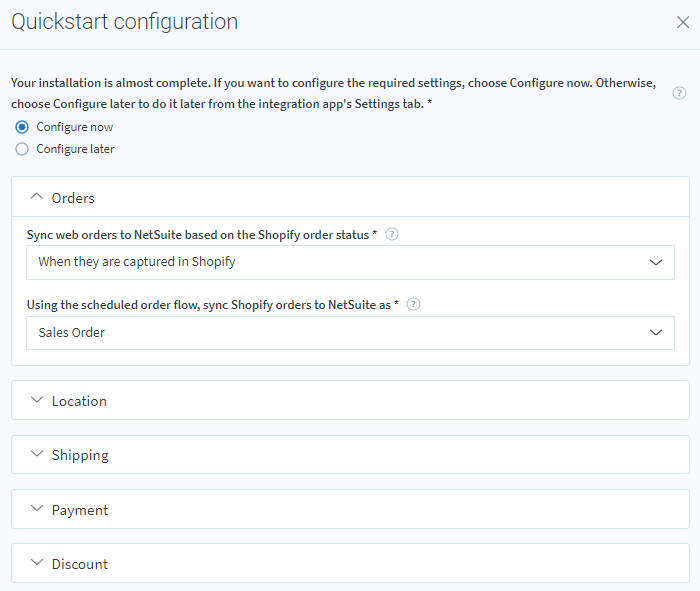Open help for Sync web orders setting
The width and height of the screenshot is (700, 591).
(392, 234)
